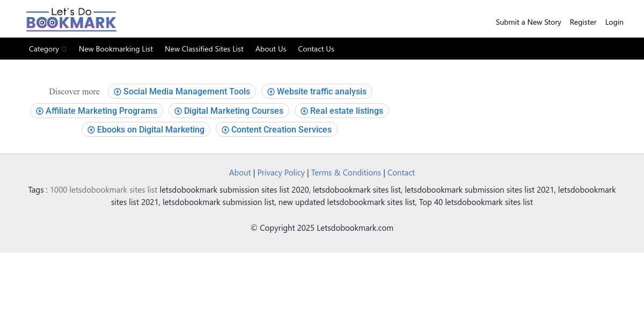Click arrow icon beside Real estate listings
The image size is (644, 322).
click(304, 111)
